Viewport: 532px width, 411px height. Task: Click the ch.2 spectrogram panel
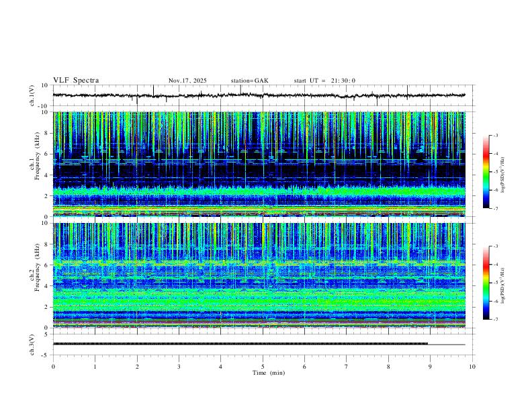(259, 275)
